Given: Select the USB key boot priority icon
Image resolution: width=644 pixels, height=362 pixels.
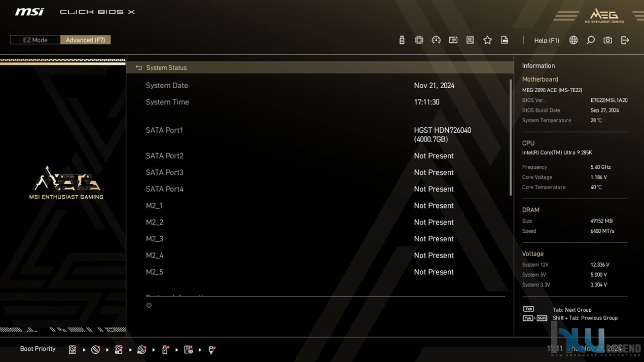Looking at the screenshot, I should (165, 349).
